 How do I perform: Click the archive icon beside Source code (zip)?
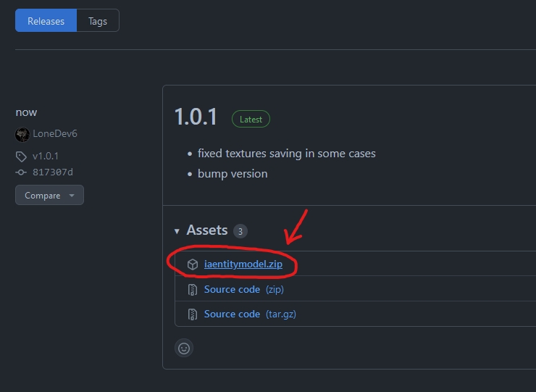[x=193, y=290]
